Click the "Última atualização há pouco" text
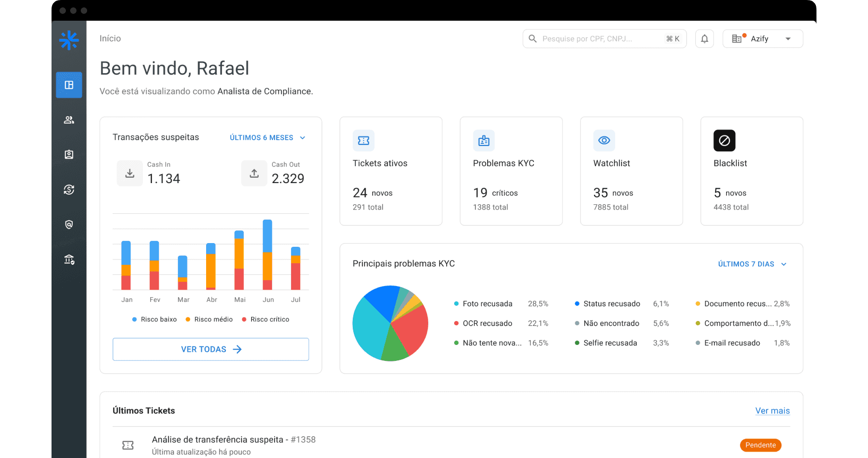868x458 pixels. coord(201,452)
